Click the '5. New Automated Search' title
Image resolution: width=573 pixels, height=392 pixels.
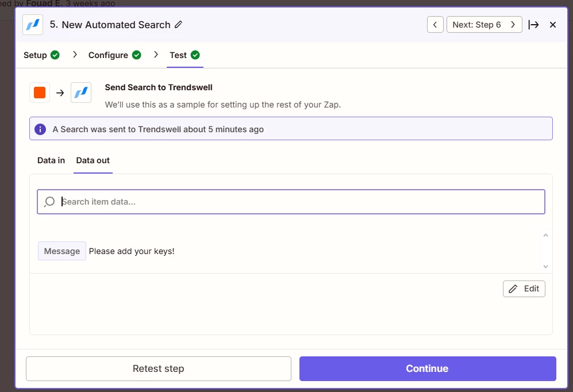coord(110,25)
